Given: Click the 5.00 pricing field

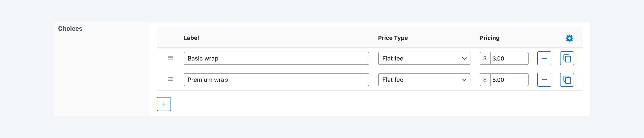Looking at the screenshot, I should click(509, 80).
